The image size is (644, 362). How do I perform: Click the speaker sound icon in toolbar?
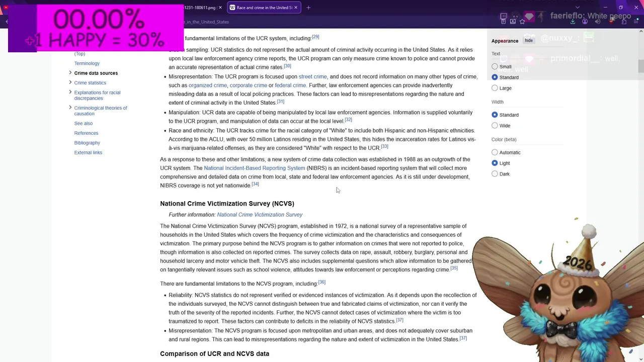(x=597, y=22)
